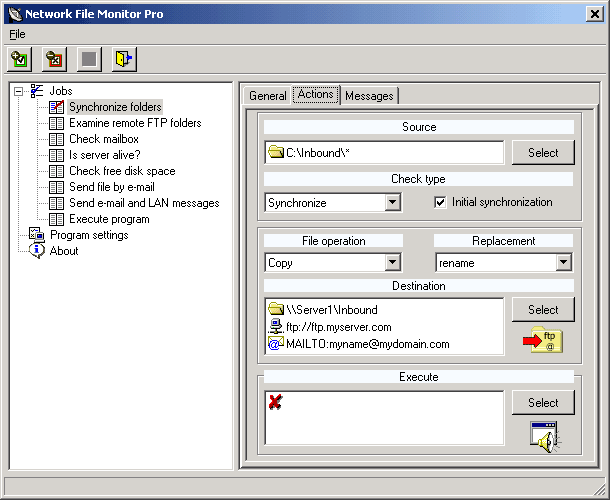Toggle the Initial synchronization checkbox
This screenshot has height=500, width=610.
[440, 202]
